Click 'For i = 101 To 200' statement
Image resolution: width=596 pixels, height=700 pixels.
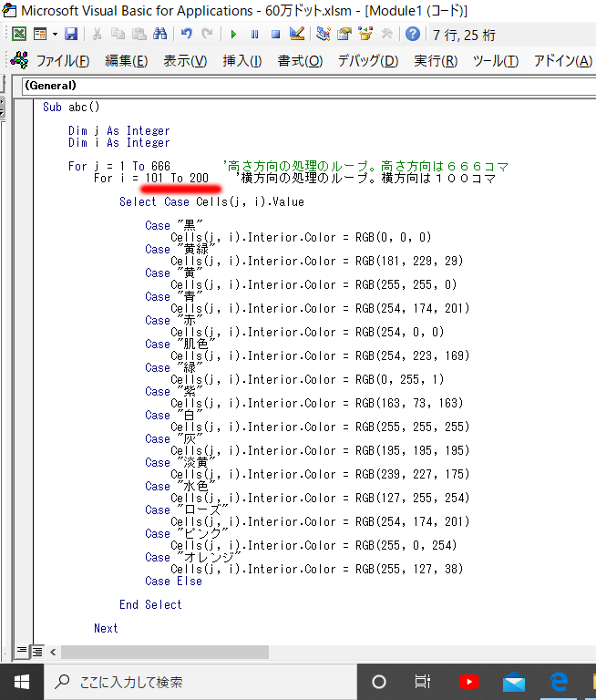click(151, 178)
